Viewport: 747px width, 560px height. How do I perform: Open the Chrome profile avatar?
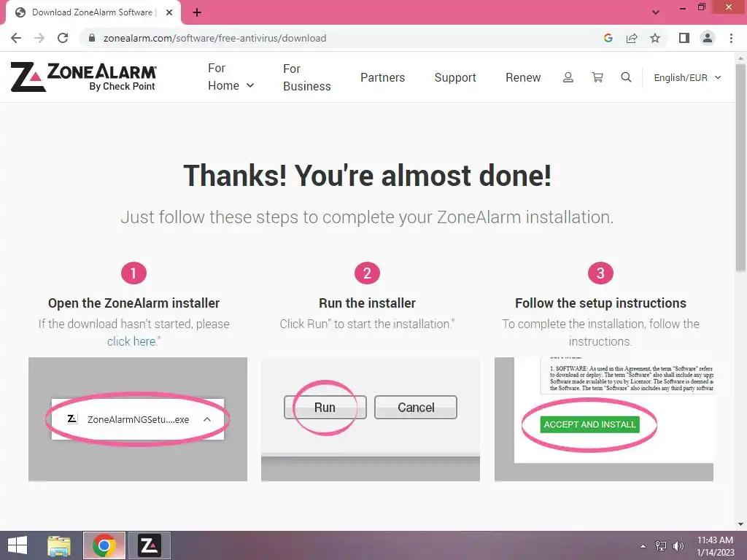coord(708,38)
